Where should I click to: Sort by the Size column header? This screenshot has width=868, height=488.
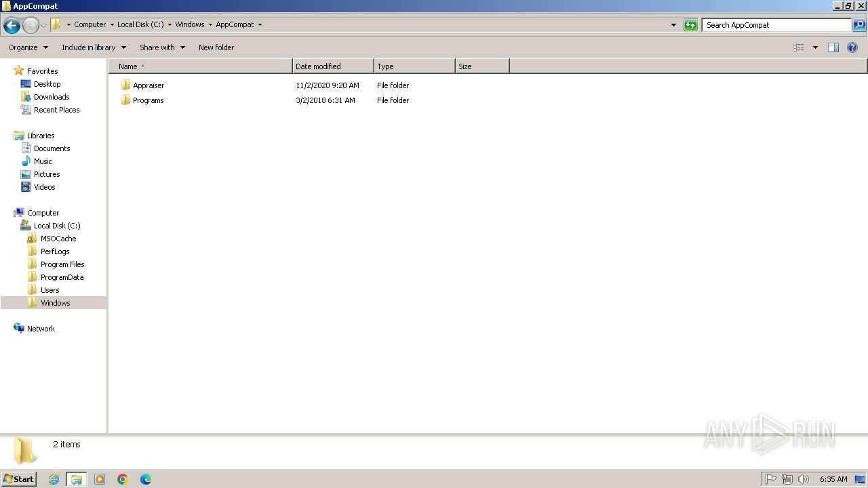[482, 66]
